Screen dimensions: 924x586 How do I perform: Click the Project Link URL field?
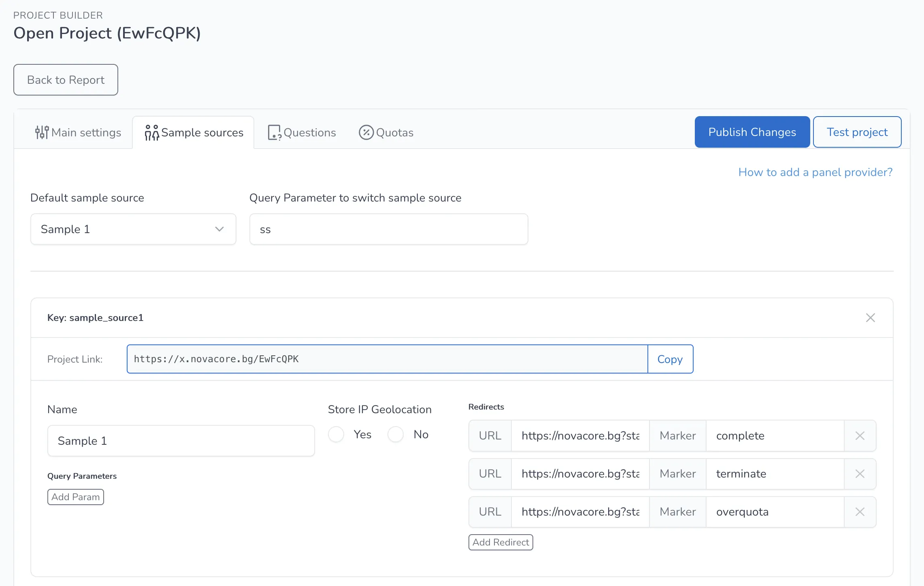click(x=387, y=359)
